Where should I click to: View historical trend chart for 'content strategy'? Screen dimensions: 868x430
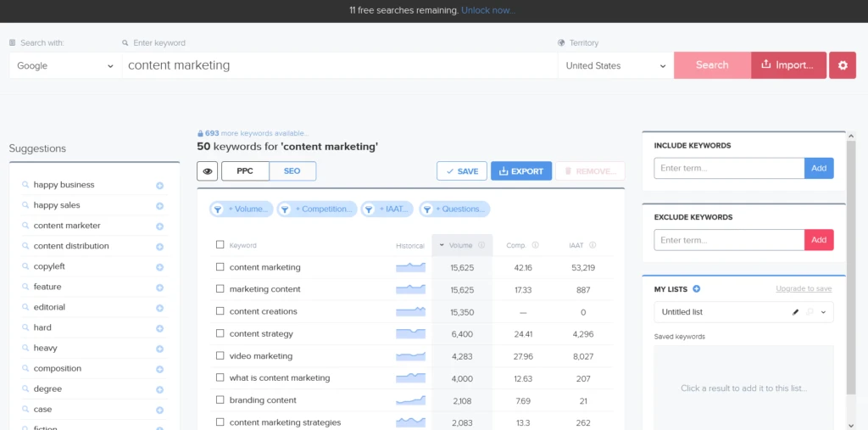coord(410,334)
